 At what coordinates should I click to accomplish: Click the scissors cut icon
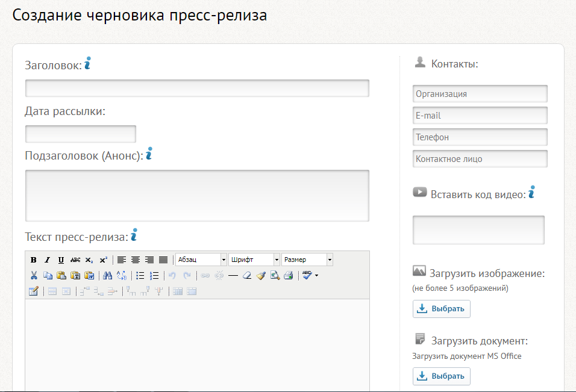34,276
